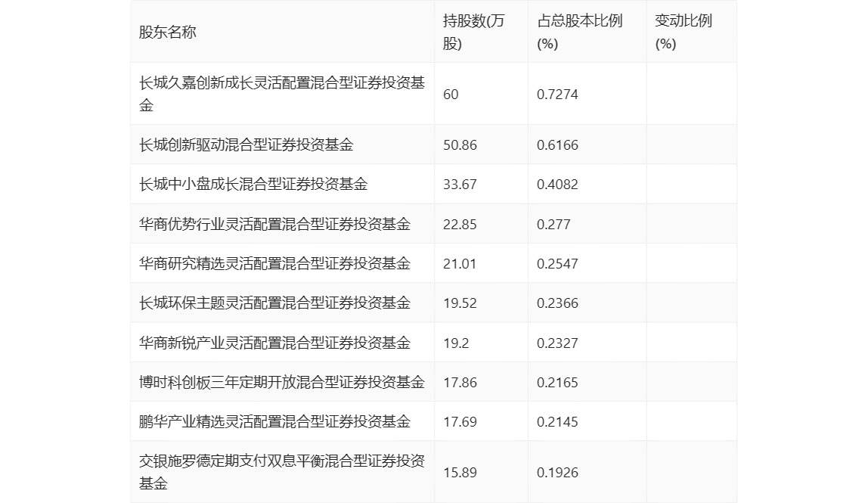868x503 pixels.
Task: Click the shareholding value 50.86
Action: pos(460,145)
